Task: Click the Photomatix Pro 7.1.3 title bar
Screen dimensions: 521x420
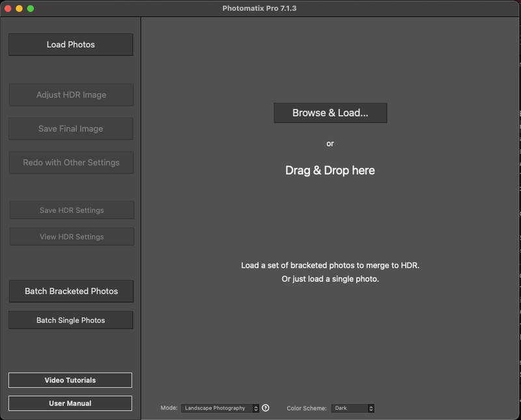Action: pos(259,8)
